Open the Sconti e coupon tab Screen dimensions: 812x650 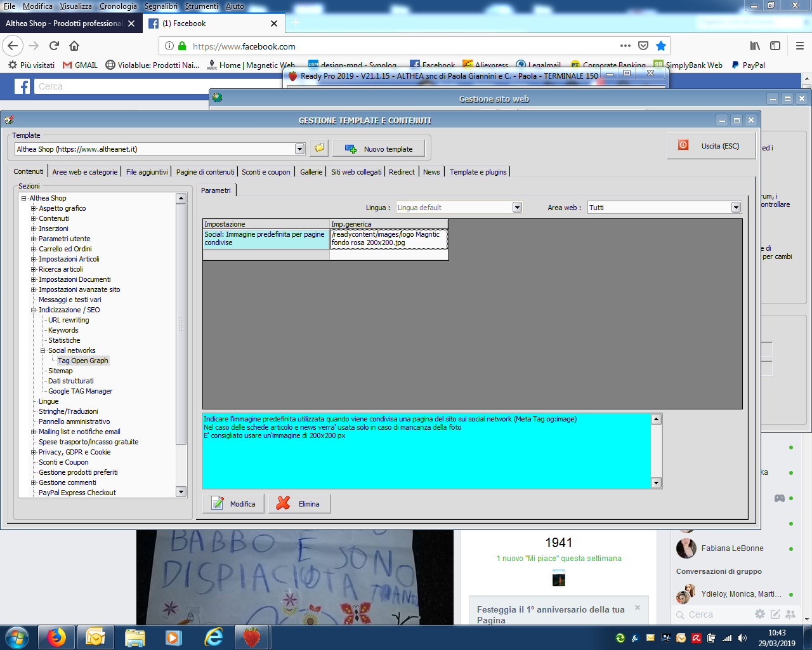[x=266, y=172]
